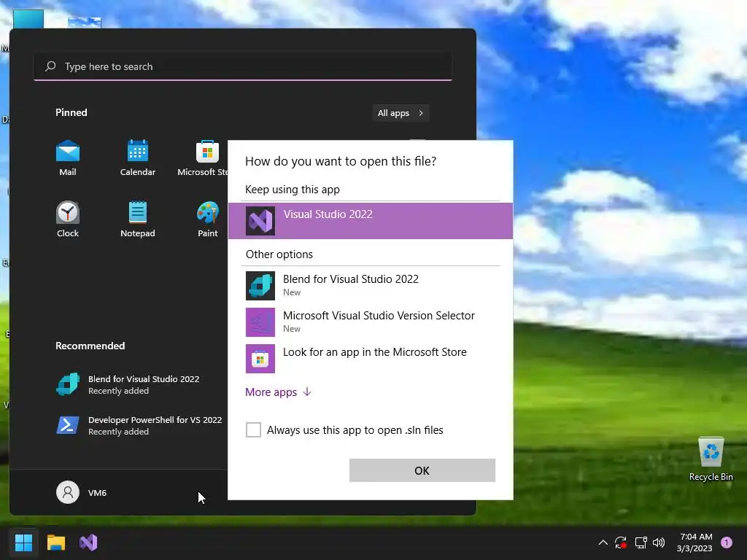
Task: Open the VM6 user account menu
Action: coord(82,492)
